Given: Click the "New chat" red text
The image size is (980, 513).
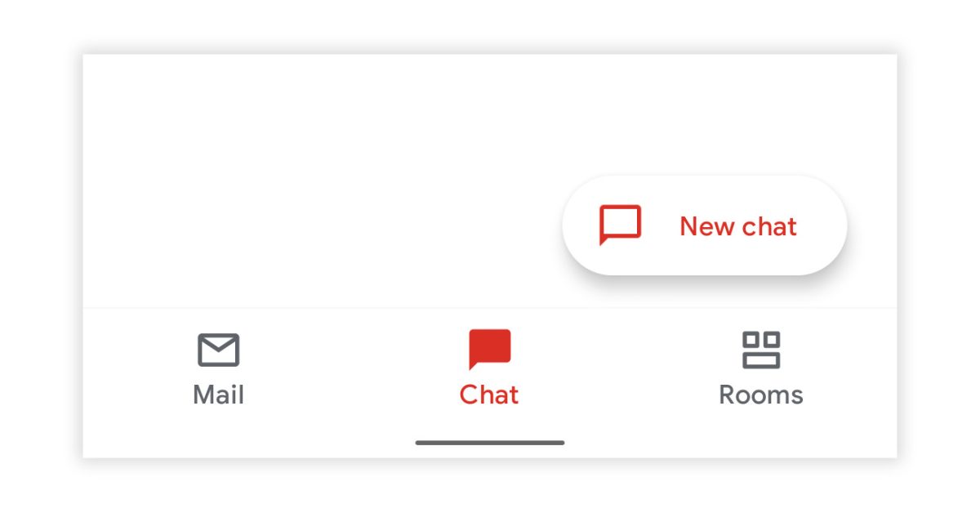Looking at the screenshot, I should pyautogui.click(x=737, y=226).
